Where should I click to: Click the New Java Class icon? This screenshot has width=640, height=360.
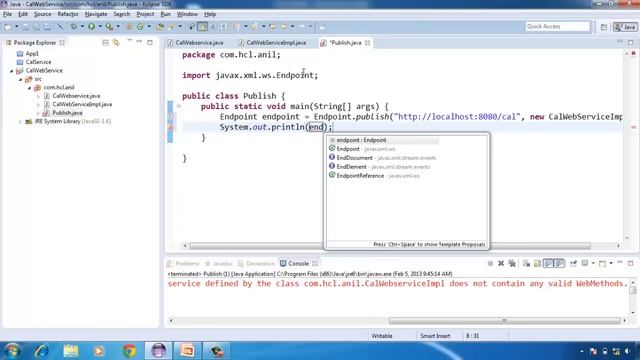140,27
